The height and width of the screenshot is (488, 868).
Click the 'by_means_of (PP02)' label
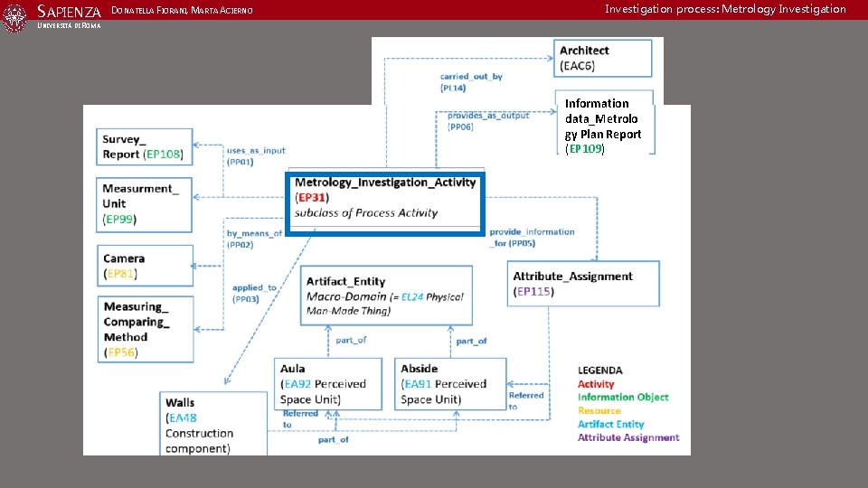click(x=254, y=239)
